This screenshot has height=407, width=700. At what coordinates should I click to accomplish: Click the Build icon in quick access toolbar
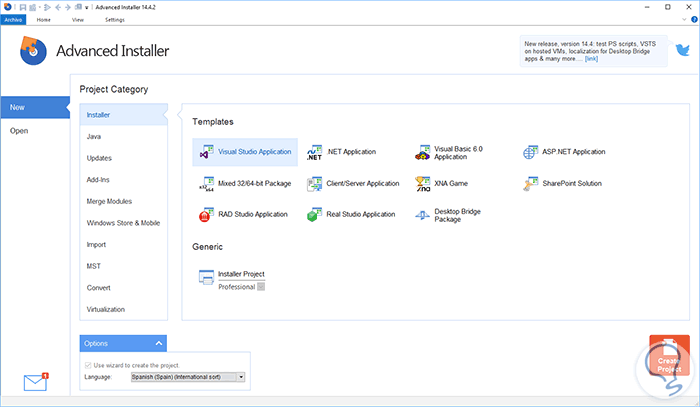[33, 7]
